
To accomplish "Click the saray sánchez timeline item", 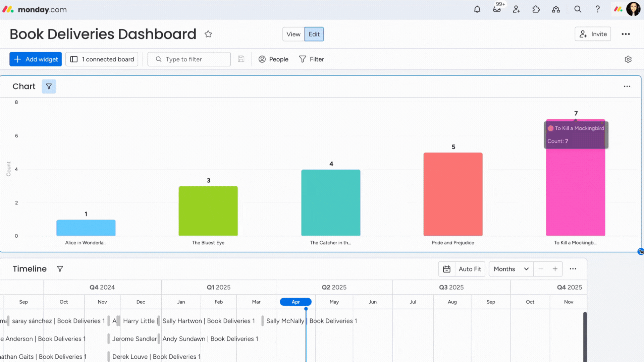I will pos(58,321).
